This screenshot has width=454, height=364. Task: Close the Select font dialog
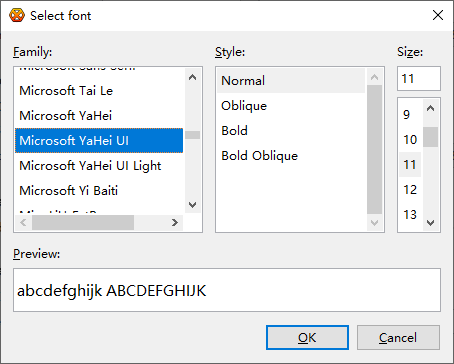(x=438, y=15)
